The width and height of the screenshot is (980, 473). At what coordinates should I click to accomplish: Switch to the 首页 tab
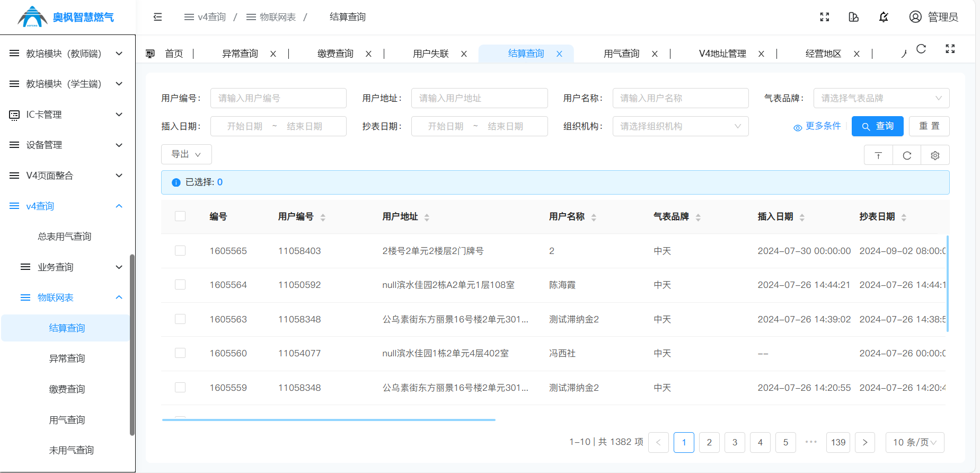174,54
